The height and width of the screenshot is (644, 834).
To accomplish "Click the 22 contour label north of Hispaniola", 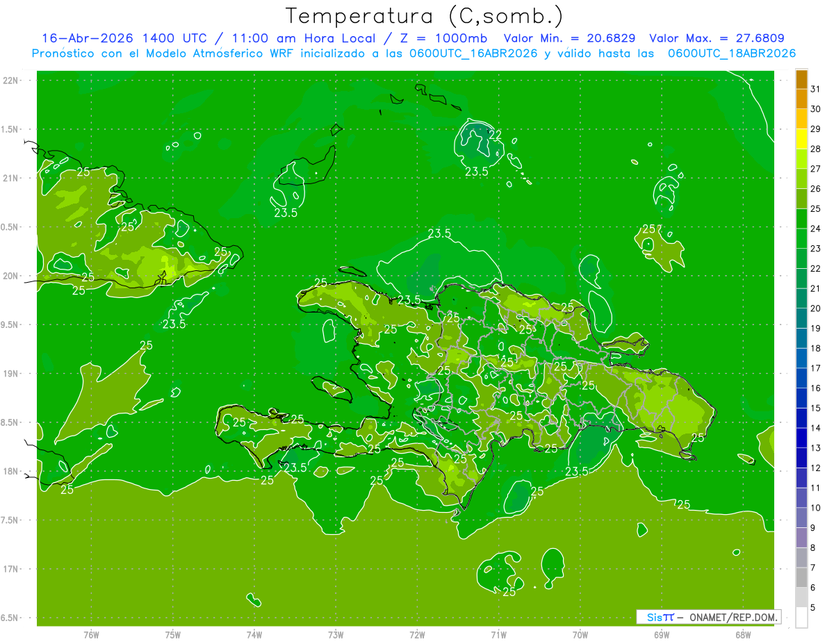I will tap(495, 135).
